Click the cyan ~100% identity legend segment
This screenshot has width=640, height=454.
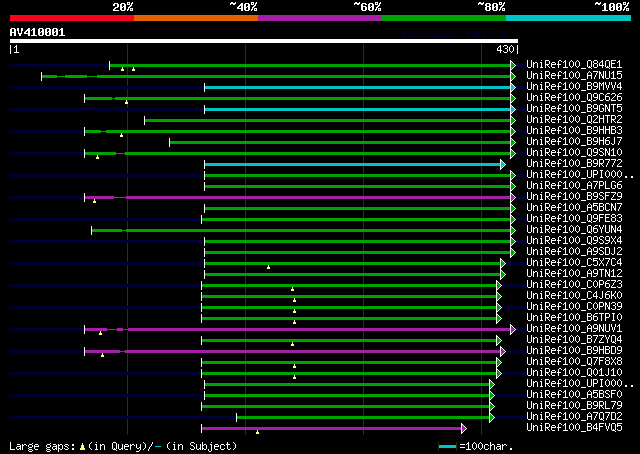[x=569, y=18]
